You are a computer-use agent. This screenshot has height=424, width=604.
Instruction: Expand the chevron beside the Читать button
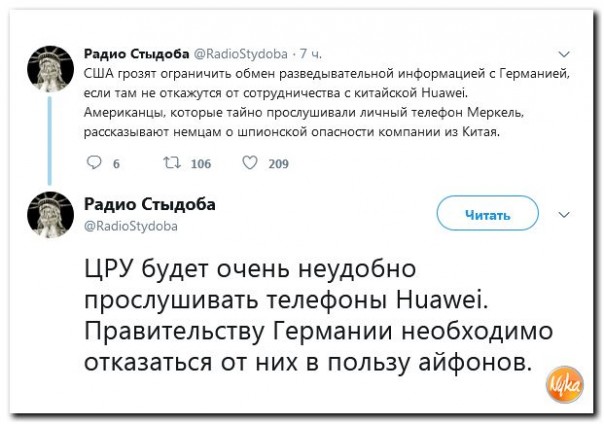point(563,215)
